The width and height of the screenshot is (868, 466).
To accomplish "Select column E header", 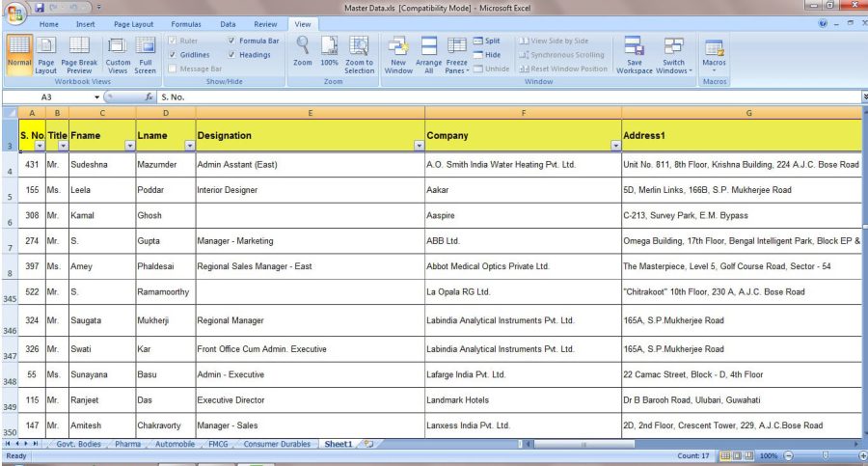I will tap(310, 113).
